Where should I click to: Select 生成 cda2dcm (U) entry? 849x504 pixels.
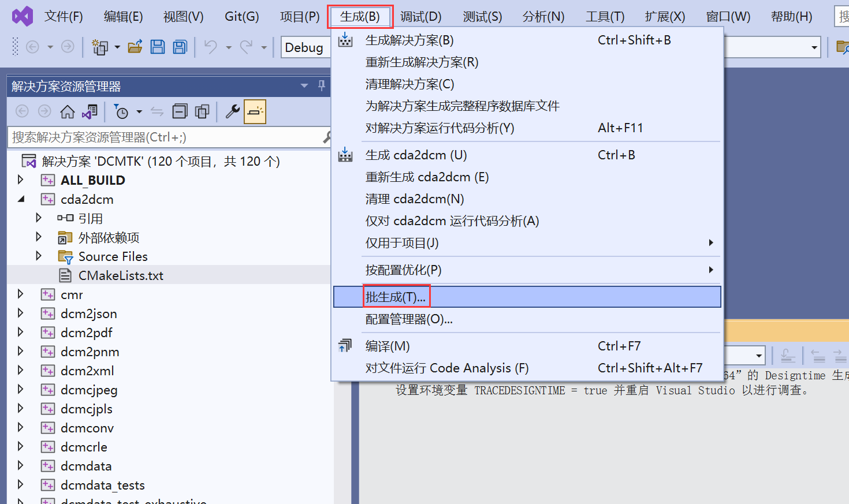[x=527, y=155]
